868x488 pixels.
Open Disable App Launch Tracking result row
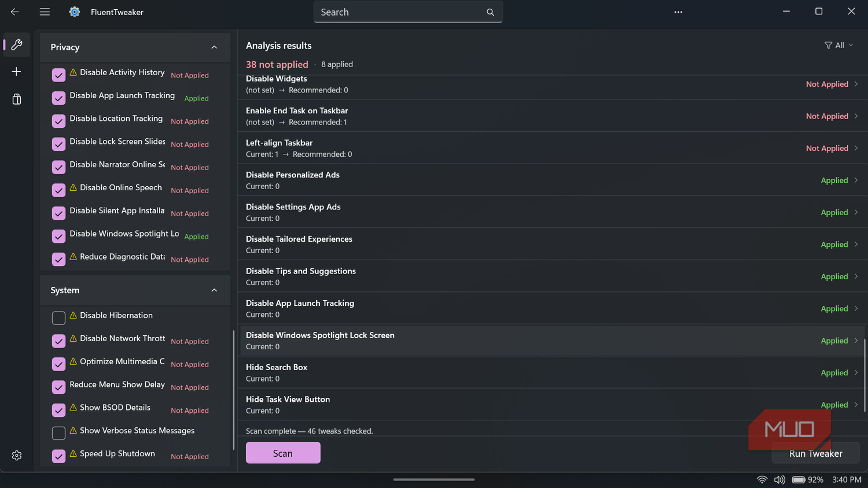point(551,308)
